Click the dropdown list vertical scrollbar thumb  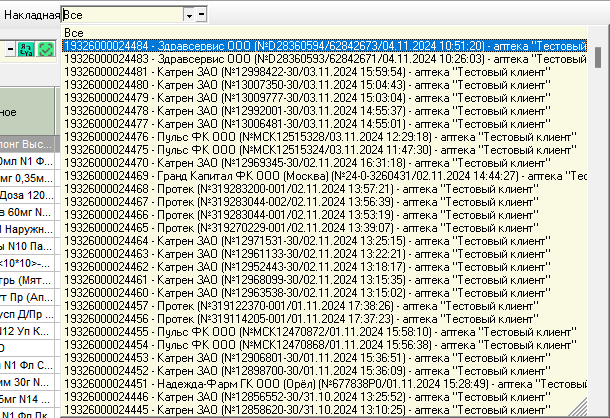598,57
